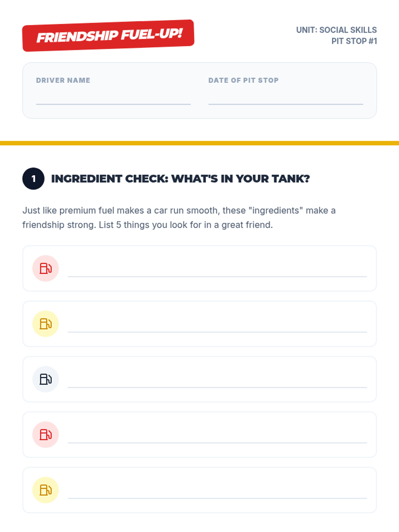This screenshot has height=532, width=399.
Task: Click the Ingredient Check section heading
Action: [180, 179]
